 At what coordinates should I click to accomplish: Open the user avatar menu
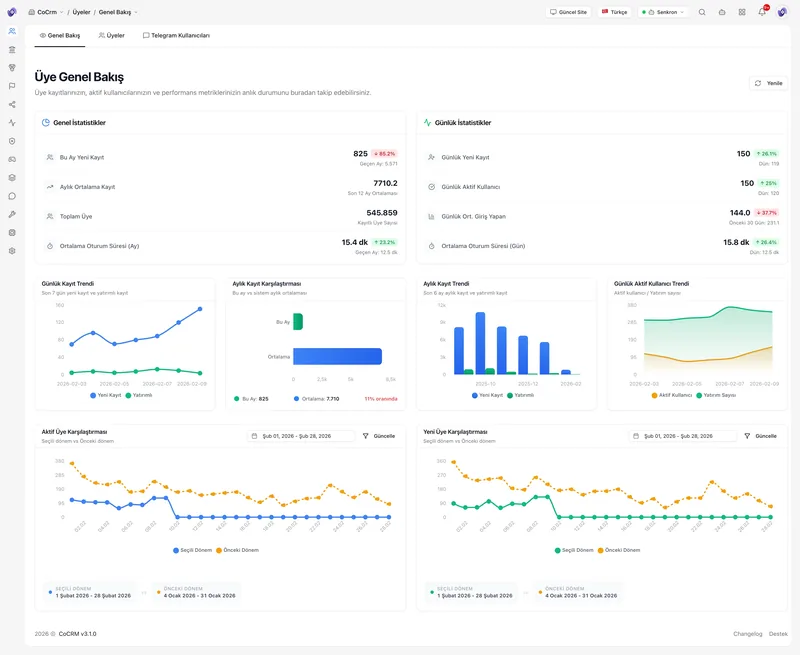pyautogui.click(x=782, y=12)
